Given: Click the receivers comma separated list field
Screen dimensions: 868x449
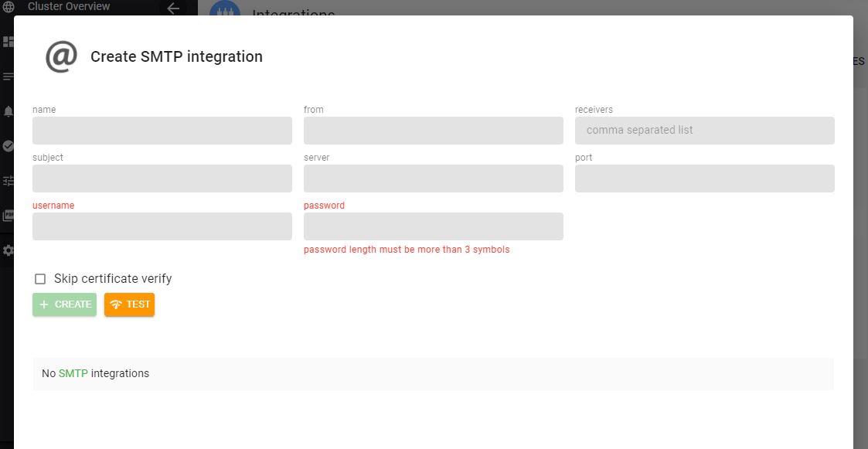Looking at the screenshot, I should [704, 131].
